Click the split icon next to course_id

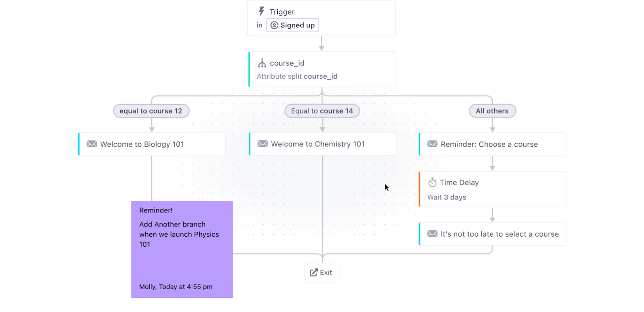[x=262, y=63]
